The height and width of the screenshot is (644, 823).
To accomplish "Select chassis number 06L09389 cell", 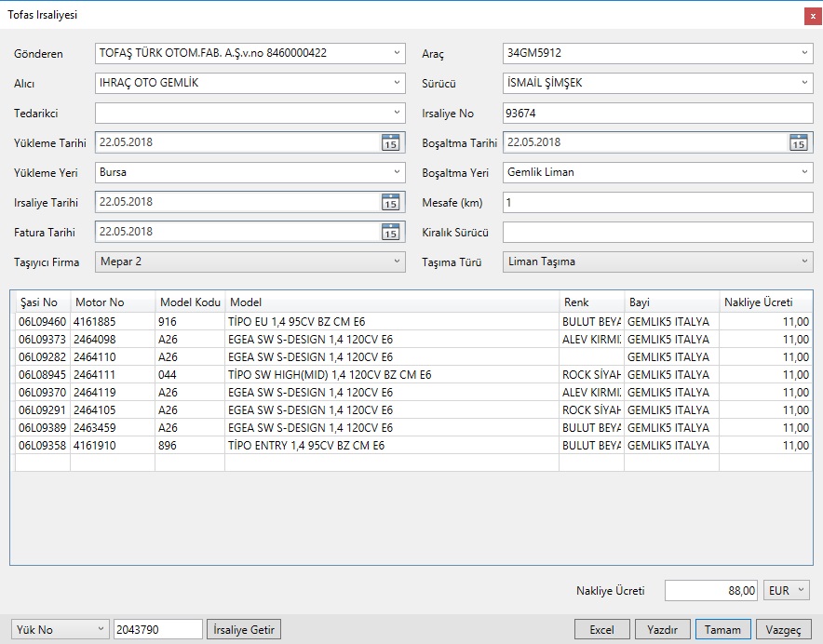I will pyautogui.click(x=43, y=428).
